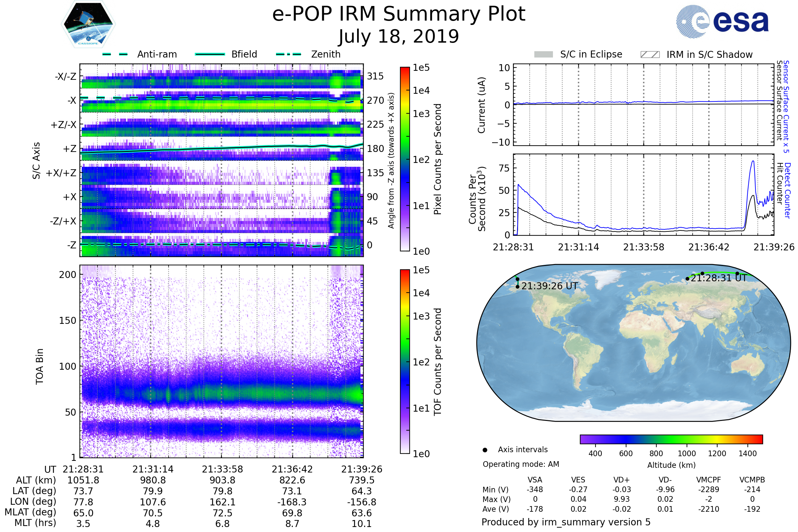
Task: Click the CASSIOPE satellite mission logo
Action: click(88, 24)
